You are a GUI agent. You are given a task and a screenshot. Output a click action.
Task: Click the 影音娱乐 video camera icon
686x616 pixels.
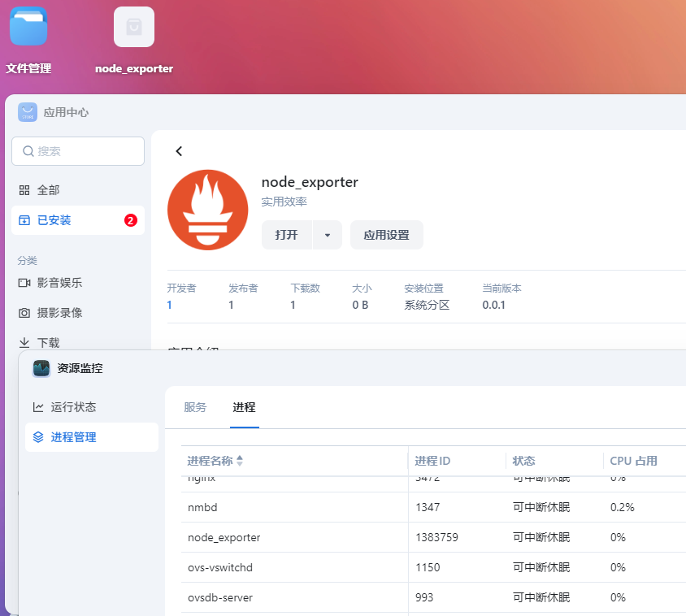pos(24,283)
